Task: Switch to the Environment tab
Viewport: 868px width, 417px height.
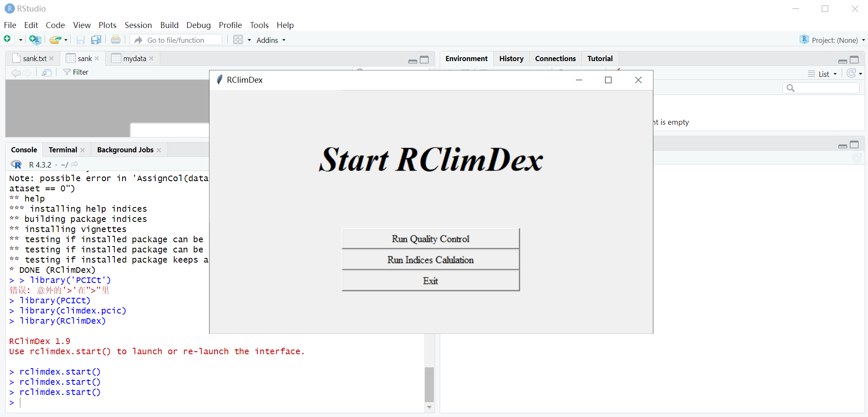Action: (466, 59)
